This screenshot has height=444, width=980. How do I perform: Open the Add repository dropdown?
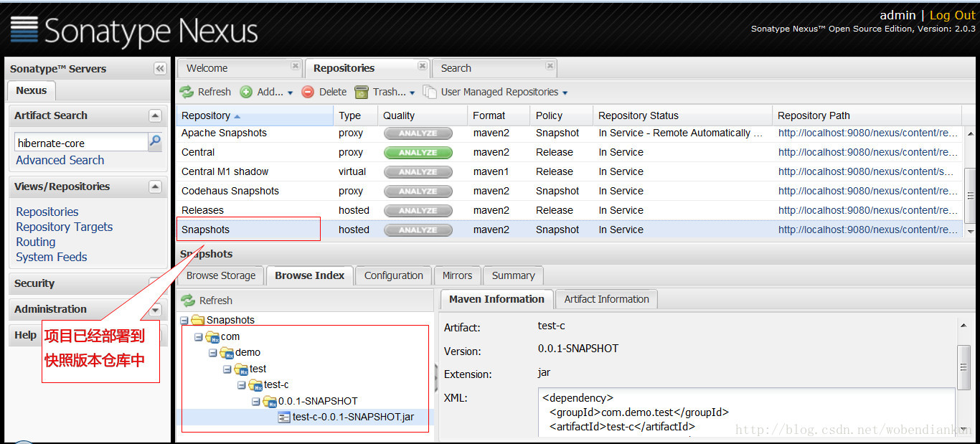(x=267, y=92)
